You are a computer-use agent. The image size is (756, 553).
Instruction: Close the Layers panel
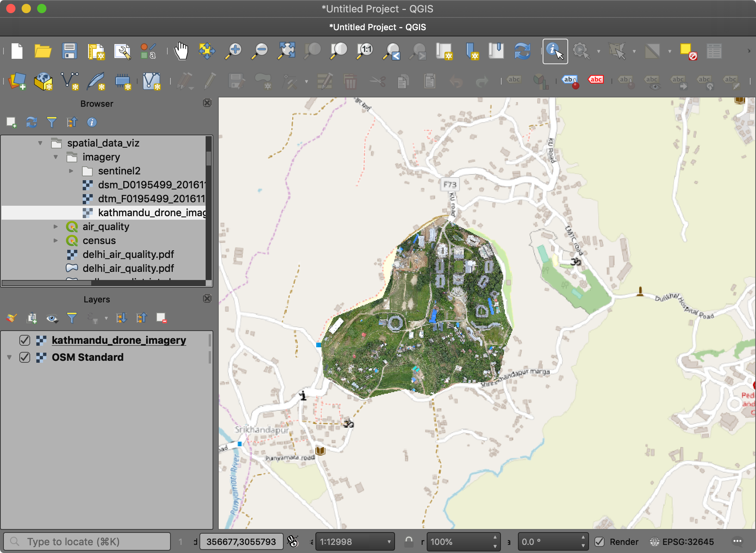point(207,299)
